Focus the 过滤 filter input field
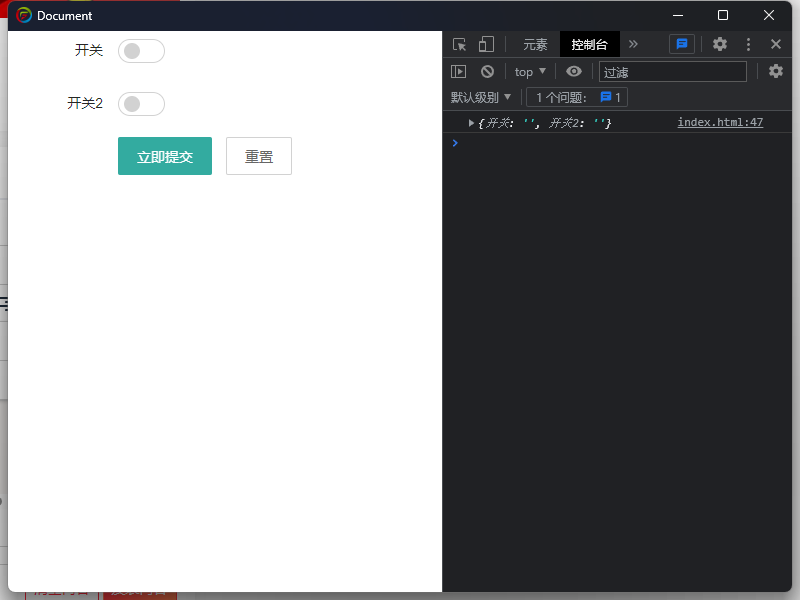The image size is (800, 600). 672,71
